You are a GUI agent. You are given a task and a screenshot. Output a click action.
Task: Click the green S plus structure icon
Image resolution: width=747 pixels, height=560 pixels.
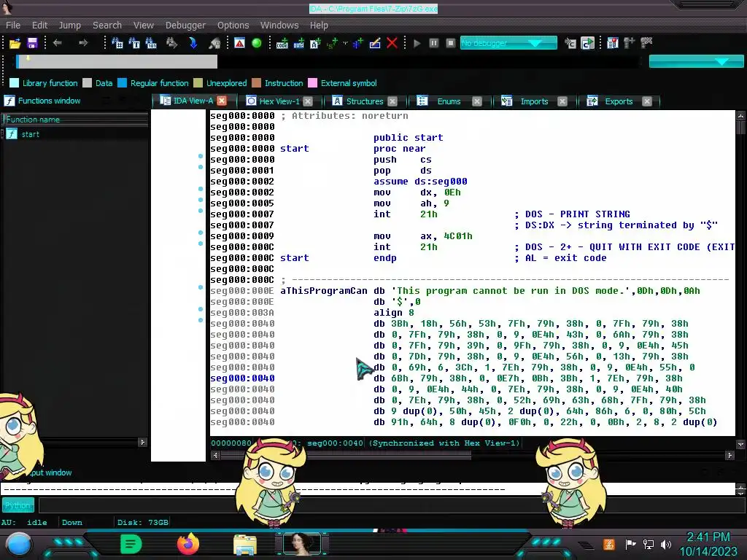pyautogui.click(x=332, y=43)
